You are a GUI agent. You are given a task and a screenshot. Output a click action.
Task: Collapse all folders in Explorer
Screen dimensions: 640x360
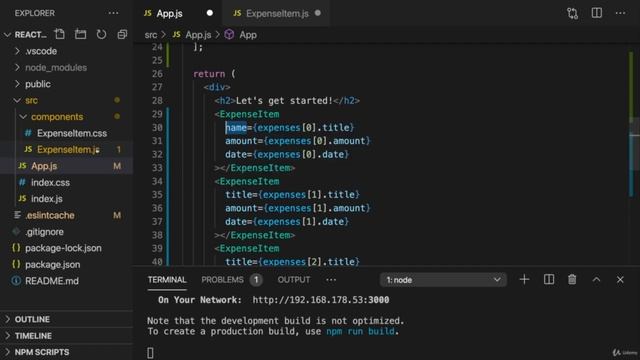122,34
